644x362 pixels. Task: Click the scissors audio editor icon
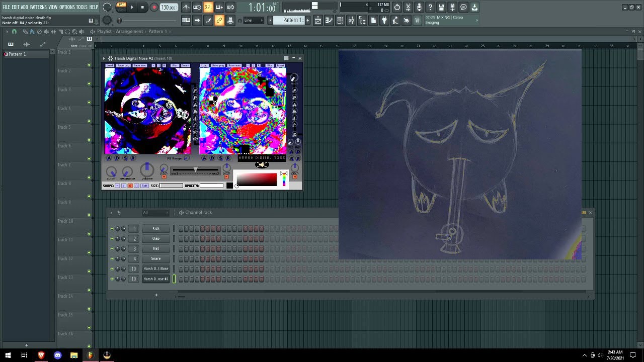point(408,7)
